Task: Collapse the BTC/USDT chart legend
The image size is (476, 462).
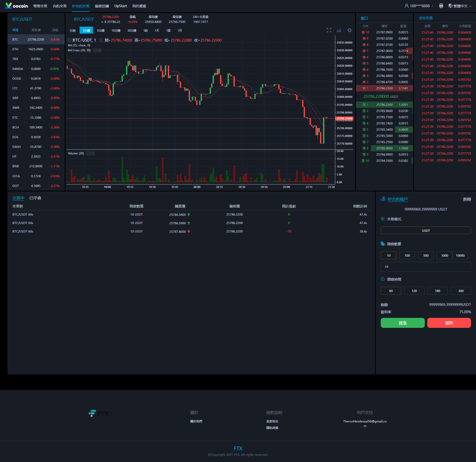Action: (x=70, y=40)
